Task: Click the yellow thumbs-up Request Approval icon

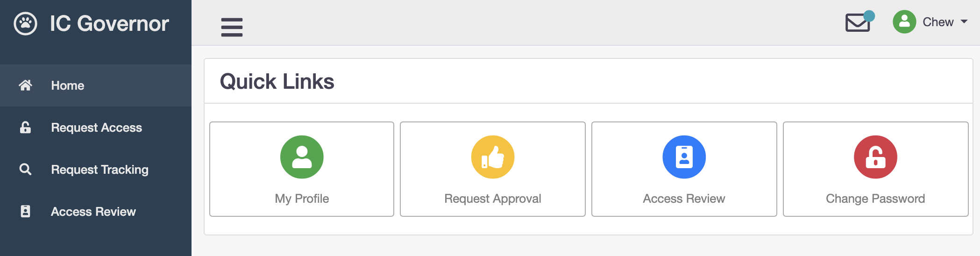Action: tap(492, 157)
